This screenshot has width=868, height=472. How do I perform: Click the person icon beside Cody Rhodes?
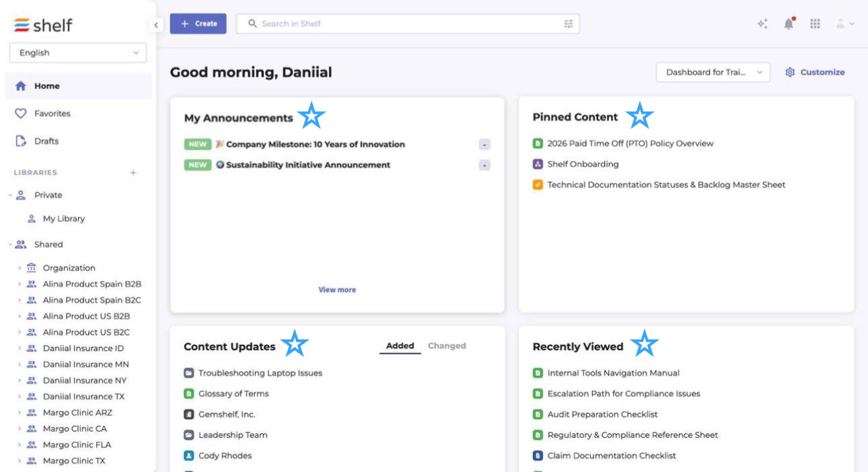[x=189, y=456]
